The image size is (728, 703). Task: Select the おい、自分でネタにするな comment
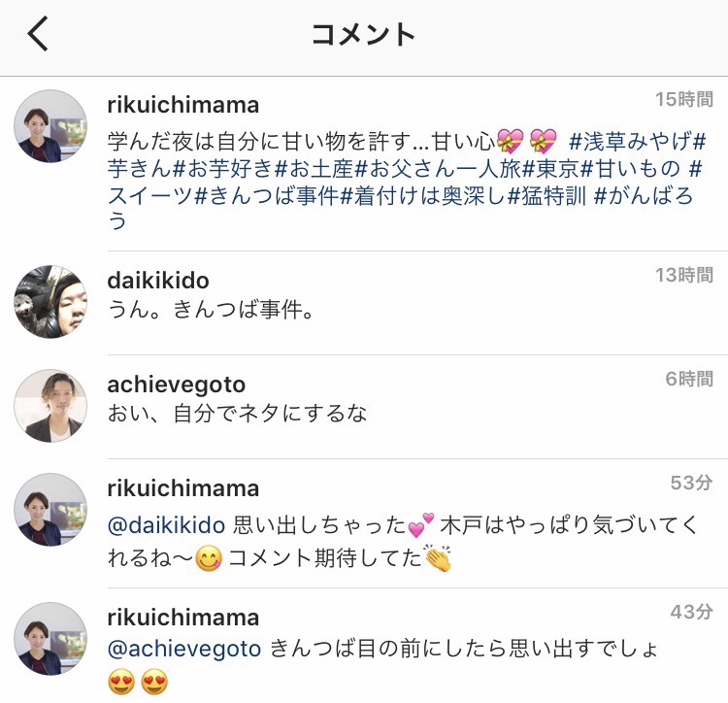click(x=237, y=414)
